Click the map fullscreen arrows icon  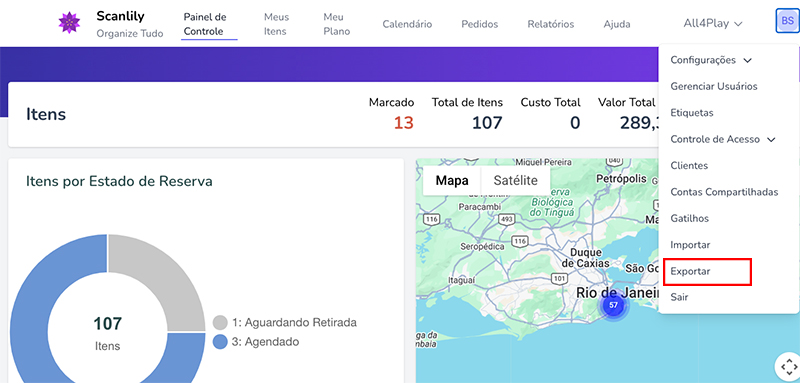click(788, 367)
